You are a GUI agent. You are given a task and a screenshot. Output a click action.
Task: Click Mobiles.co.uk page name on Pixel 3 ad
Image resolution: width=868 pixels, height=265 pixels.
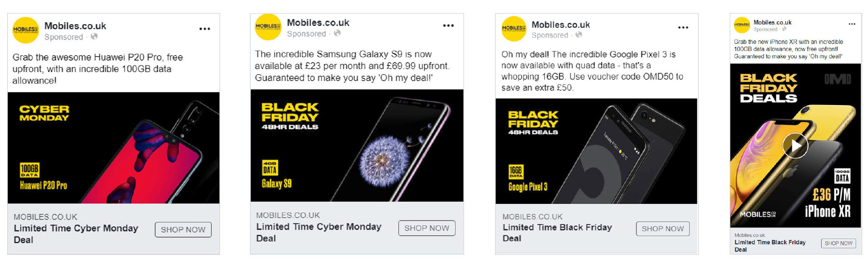pos(560,25)
